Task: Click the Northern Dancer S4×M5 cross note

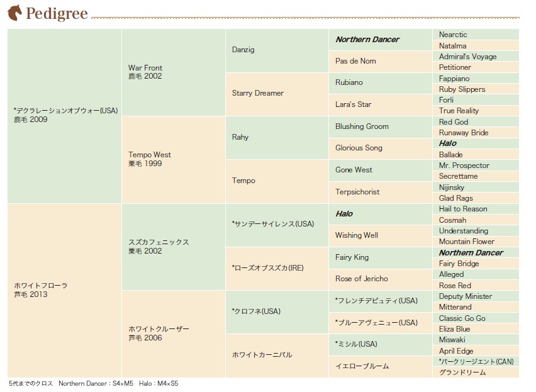Action: (x=96, y=383)
